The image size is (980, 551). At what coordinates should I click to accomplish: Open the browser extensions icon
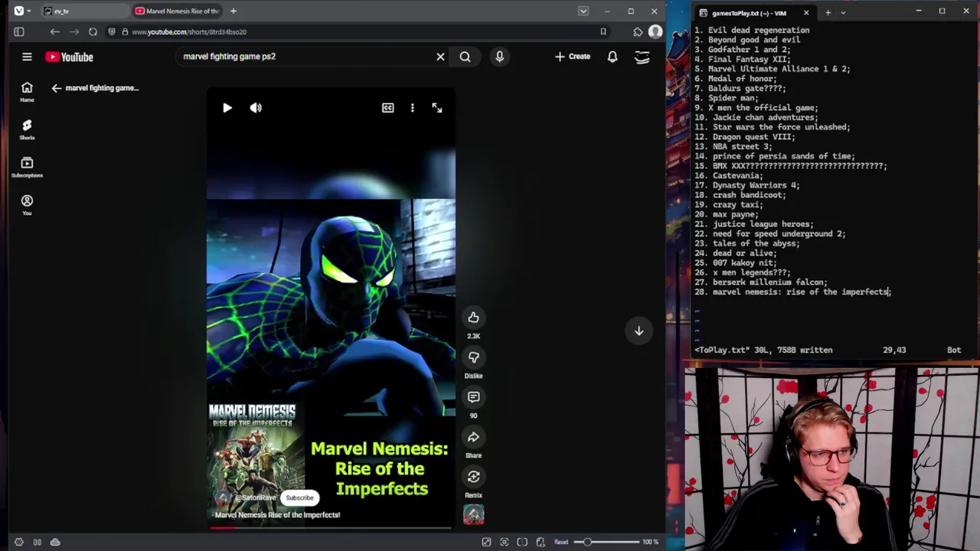click(638, 31)
